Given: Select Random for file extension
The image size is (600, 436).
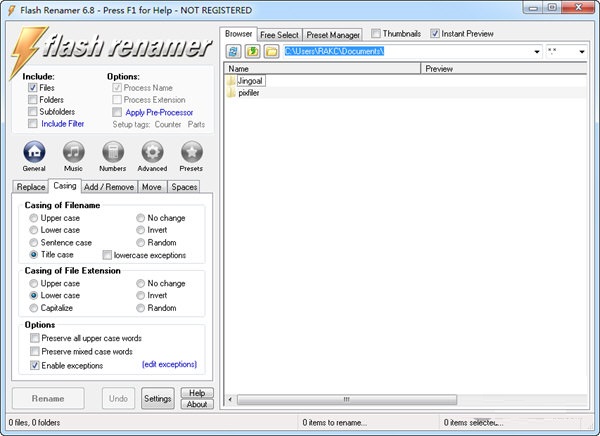Looking at the screenshot, I should [140, 308].
